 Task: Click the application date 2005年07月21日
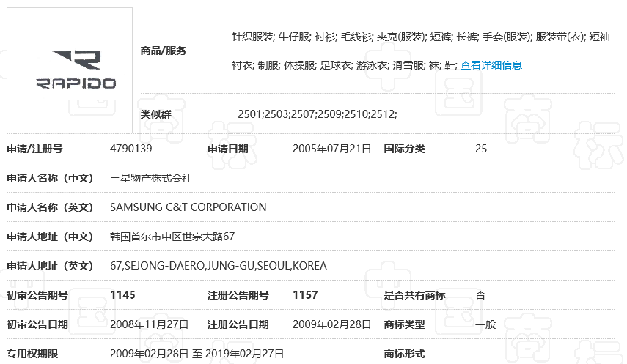click(331, 149)
